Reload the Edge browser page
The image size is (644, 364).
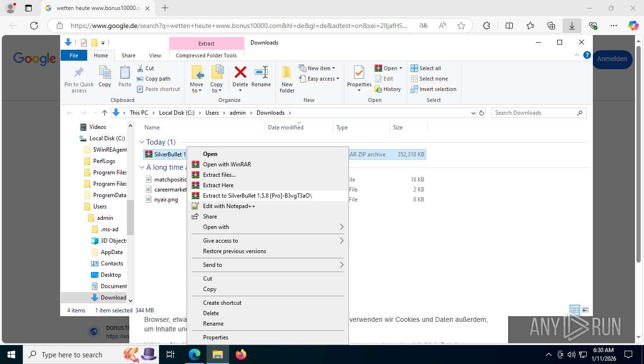click(x=34, y=26)
